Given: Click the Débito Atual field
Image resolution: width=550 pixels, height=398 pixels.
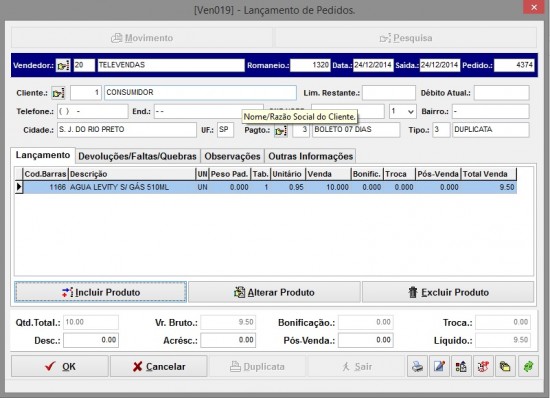Looking at the screenshot, I should 502,93.
